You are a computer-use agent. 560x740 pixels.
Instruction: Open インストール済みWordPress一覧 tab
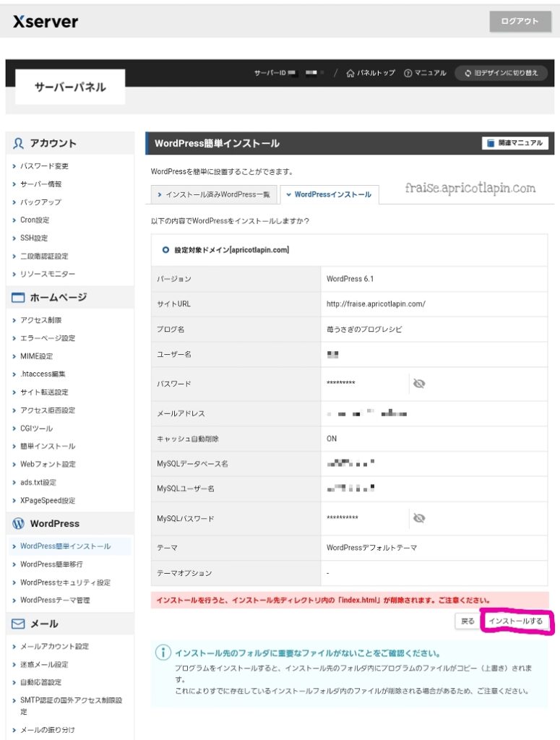click(x=213, y=194)
